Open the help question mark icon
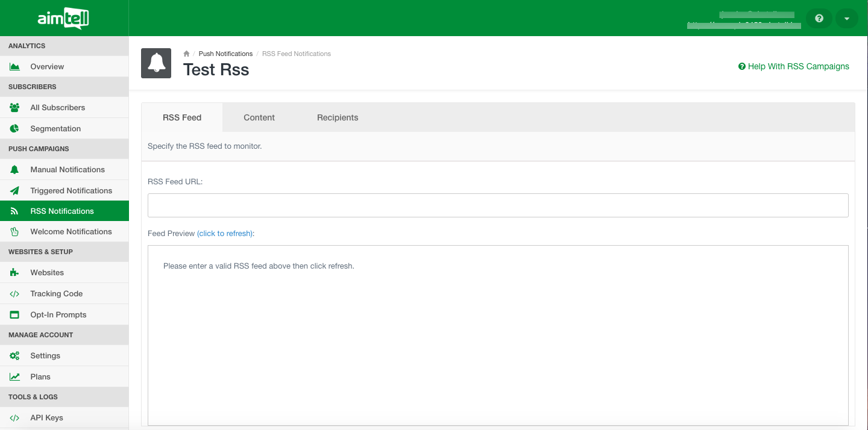 tap(819, 19)
